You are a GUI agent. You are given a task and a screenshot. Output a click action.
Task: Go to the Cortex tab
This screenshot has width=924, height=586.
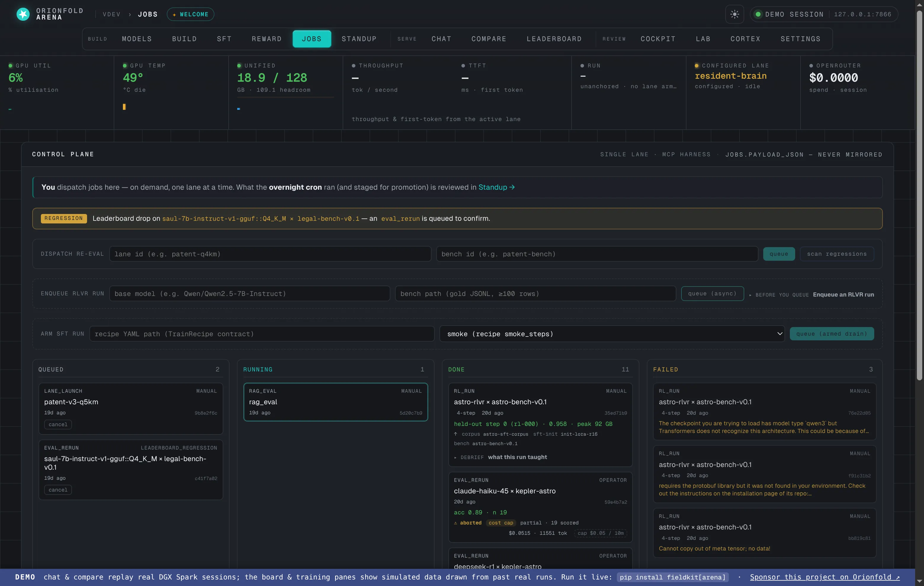pos(745,39)
